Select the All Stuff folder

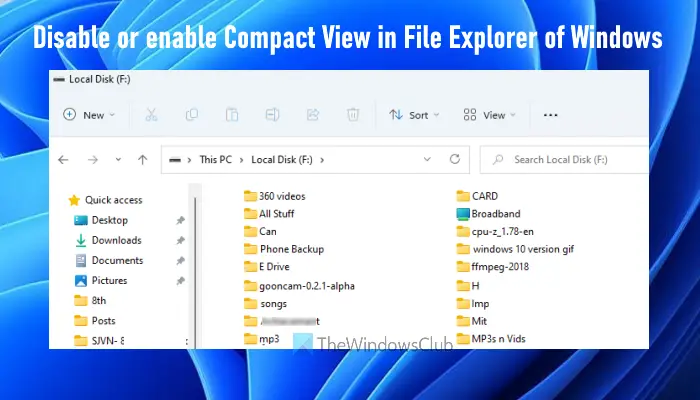pyautogui.click(x=269, y=214)
